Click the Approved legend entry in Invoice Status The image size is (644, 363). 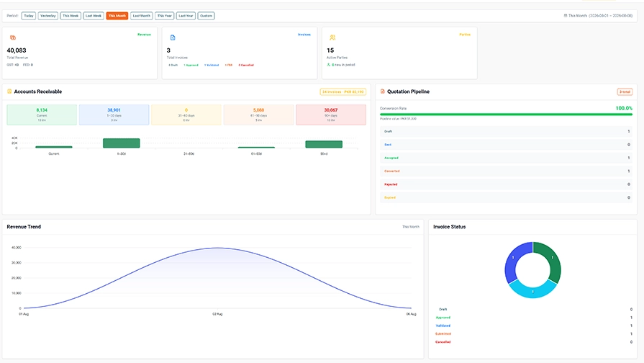pos(443,318)
